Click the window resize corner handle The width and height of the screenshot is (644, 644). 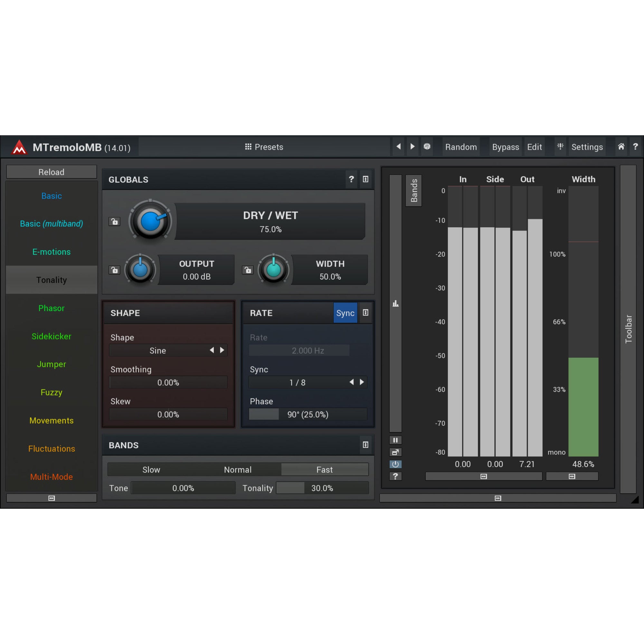[x=635, y=499]
